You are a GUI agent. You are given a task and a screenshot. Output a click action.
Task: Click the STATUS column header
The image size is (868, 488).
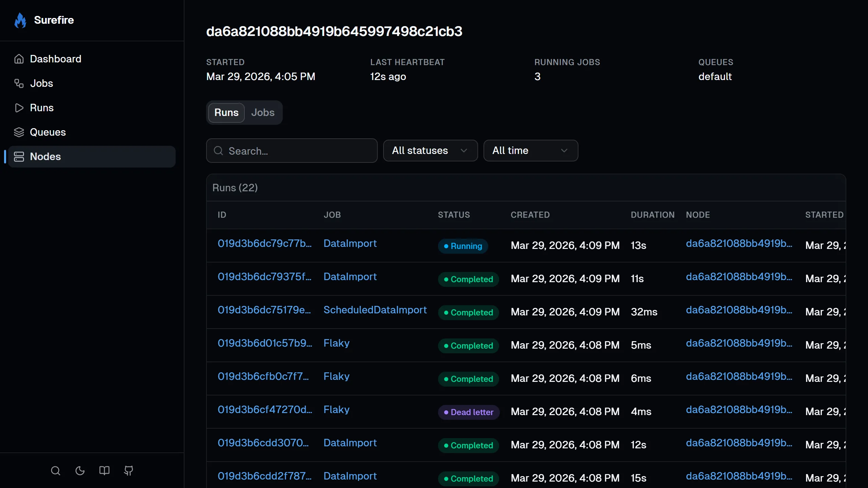point(454,215)
